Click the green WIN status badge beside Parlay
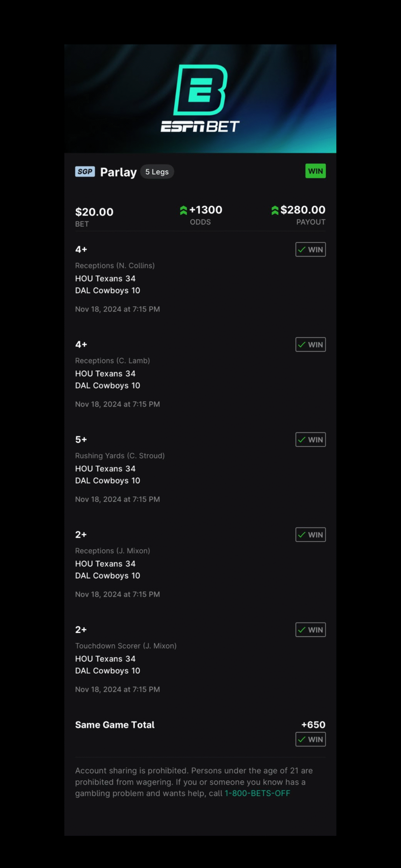The image size is (401, 868). [x=315, y=171]
